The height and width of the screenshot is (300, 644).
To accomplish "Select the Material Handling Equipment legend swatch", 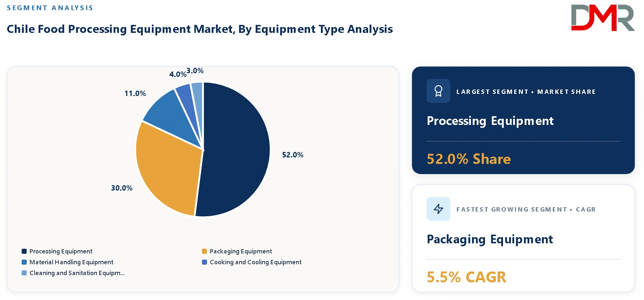I will tap(24, 262).
